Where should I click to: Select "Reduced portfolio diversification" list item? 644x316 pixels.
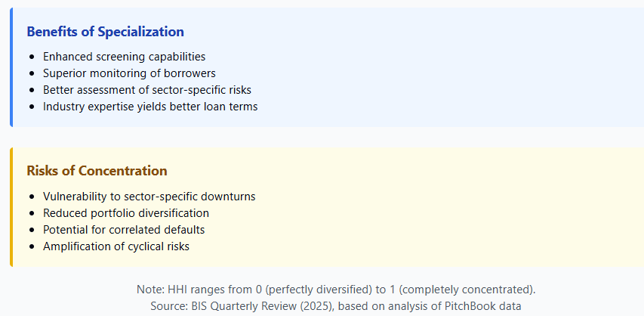(x=126, y=213)
